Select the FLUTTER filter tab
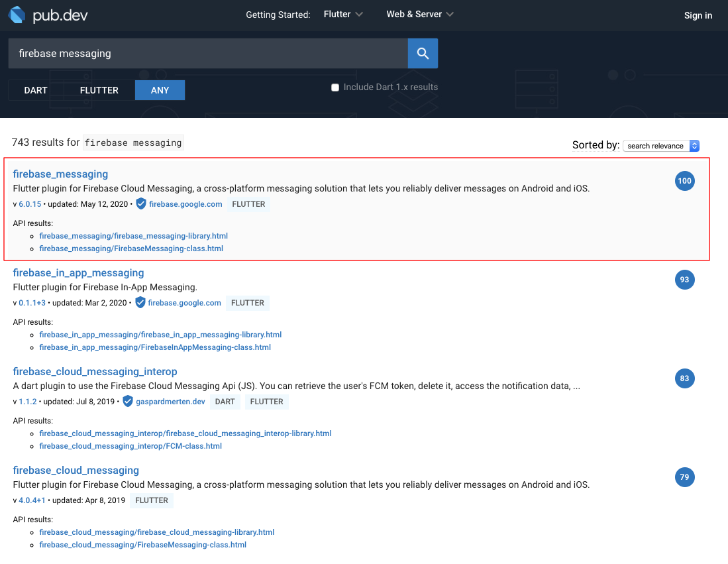 [x=99, y=90]
